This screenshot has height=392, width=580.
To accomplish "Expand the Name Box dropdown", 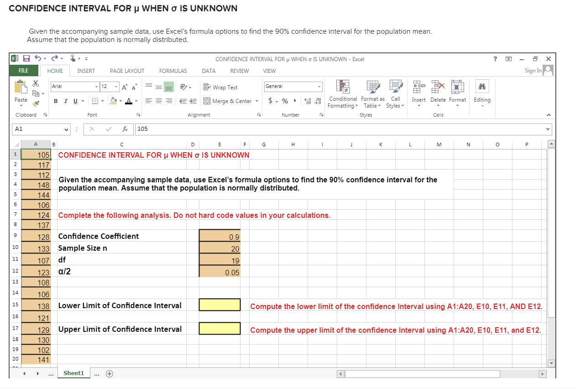I will [67, 129].
